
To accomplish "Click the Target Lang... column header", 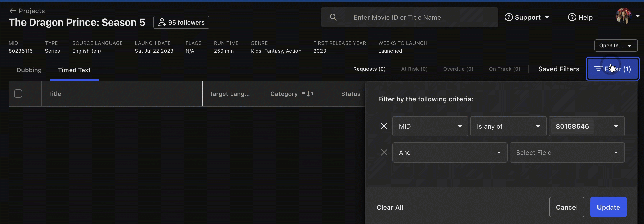I will pyautogui.click(x=234, y=94).
